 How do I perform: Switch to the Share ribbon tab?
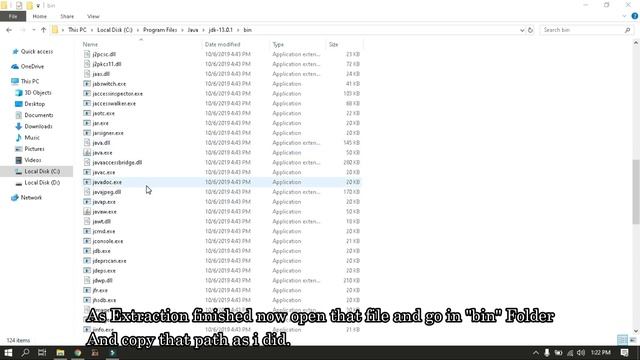pos(67,16)
